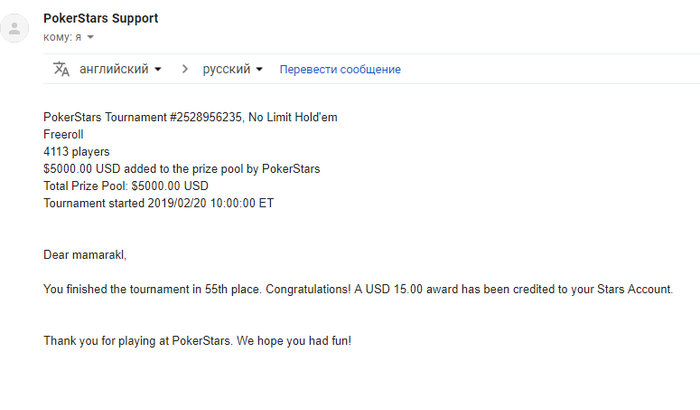Open the "английский" source language dropdown

(x=121, y=69)
